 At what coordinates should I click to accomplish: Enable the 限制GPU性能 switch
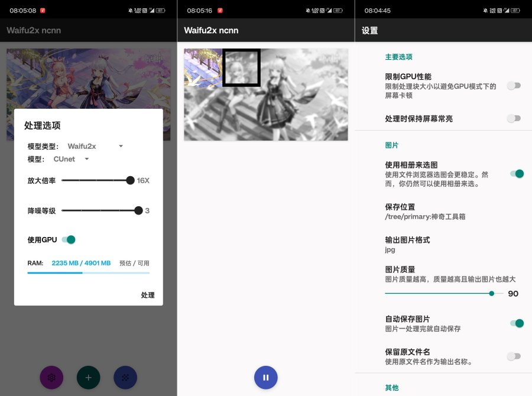(x=514, y=86)
